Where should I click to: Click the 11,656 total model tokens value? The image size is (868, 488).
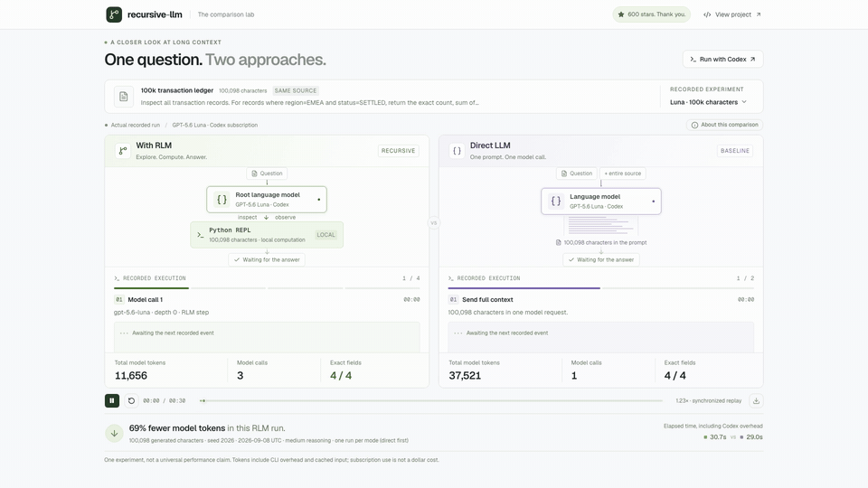[x=130, y=376]
